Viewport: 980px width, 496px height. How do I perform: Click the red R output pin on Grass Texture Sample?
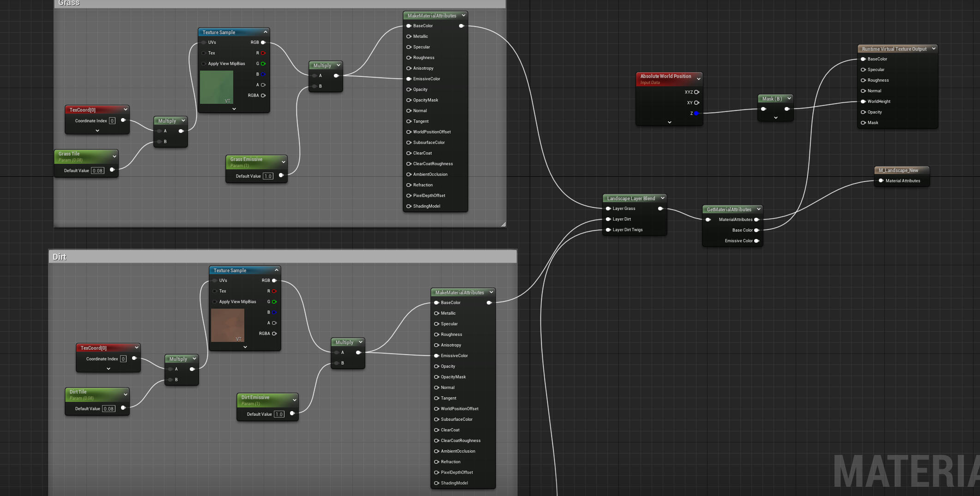click(x=263, y=53)
